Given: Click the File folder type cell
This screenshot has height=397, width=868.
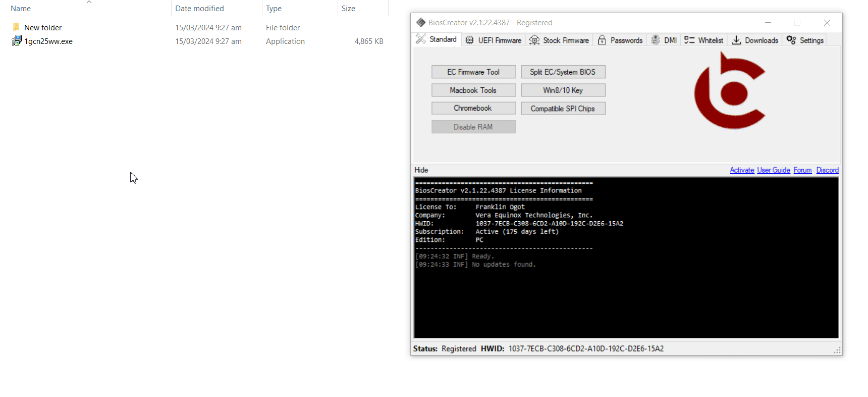Looking at the screenshot, I should point(283,27).
